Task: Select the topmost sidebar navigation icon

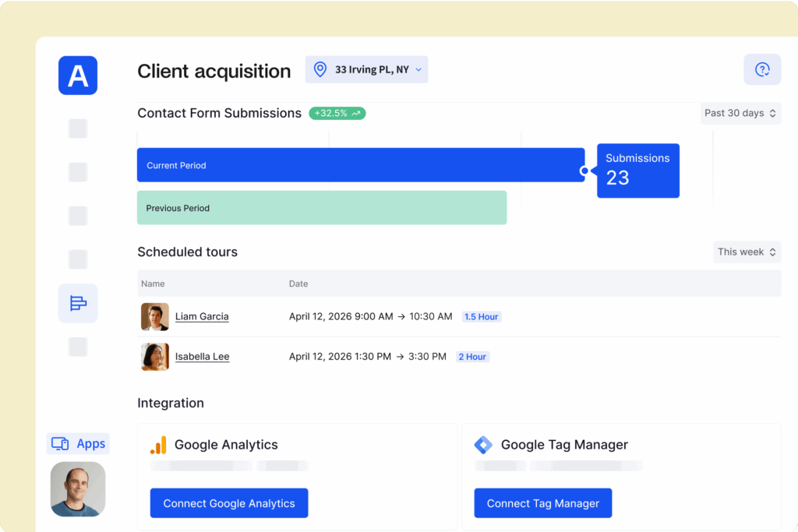Action: (77, 128)
